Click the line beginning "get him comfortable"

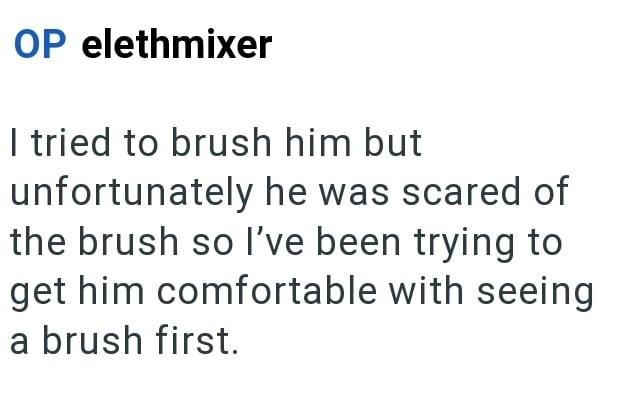300,293
